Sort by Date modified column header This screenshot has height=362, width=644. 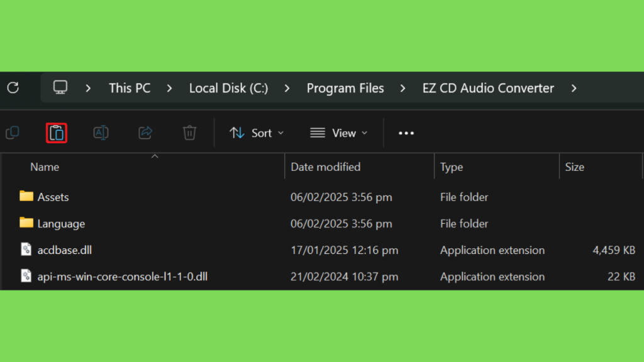point(325,167)
